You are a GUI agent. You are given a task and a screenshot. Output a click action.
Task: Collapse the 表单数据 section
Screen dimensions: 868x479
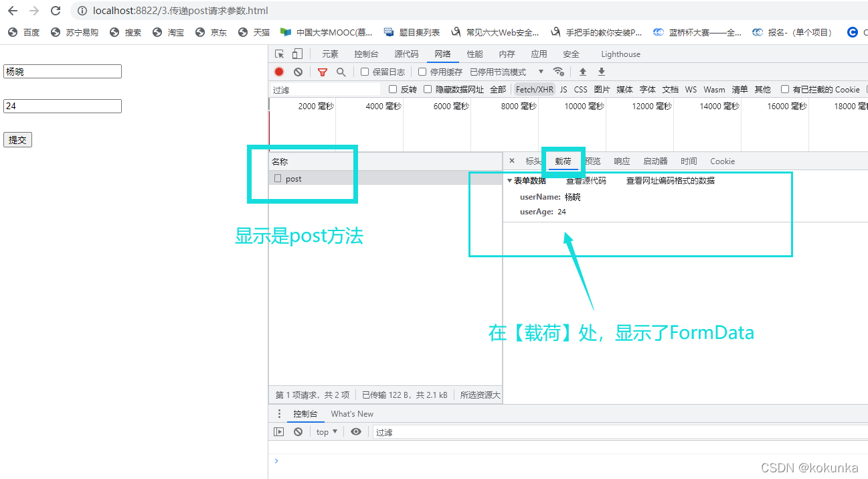[x=510, y=180]
